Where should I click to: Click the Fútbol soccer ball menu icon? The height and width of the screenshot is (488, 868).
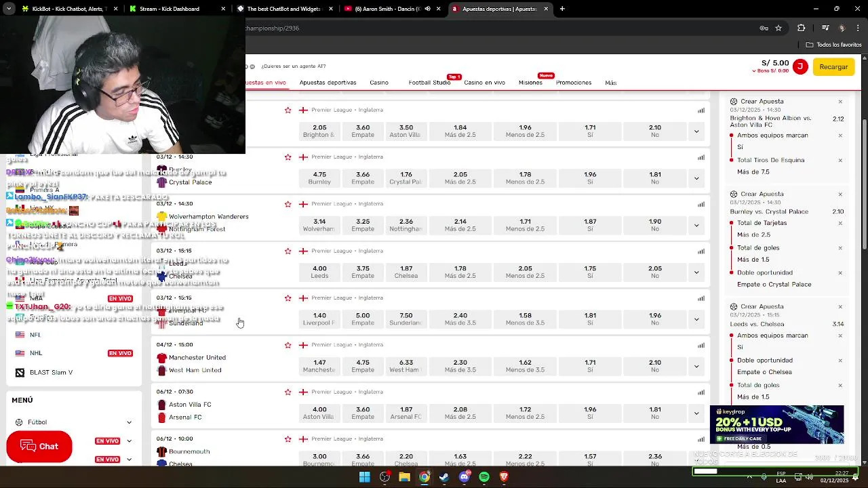19,422
